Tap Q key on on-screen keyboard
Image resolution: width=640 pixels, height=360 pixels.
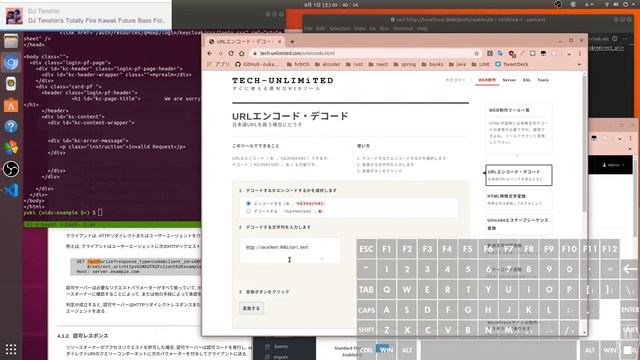(x=387, y=289)
